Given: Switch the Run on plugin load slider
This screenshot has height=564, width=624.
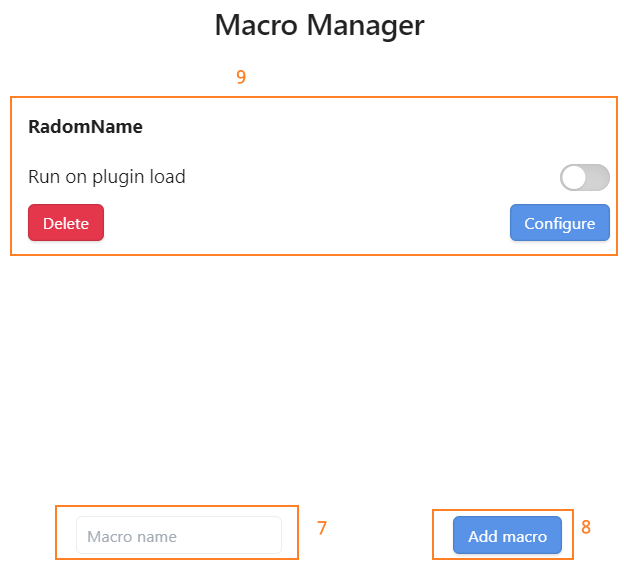Looking at the screenshot, I should tap(584, 178).
